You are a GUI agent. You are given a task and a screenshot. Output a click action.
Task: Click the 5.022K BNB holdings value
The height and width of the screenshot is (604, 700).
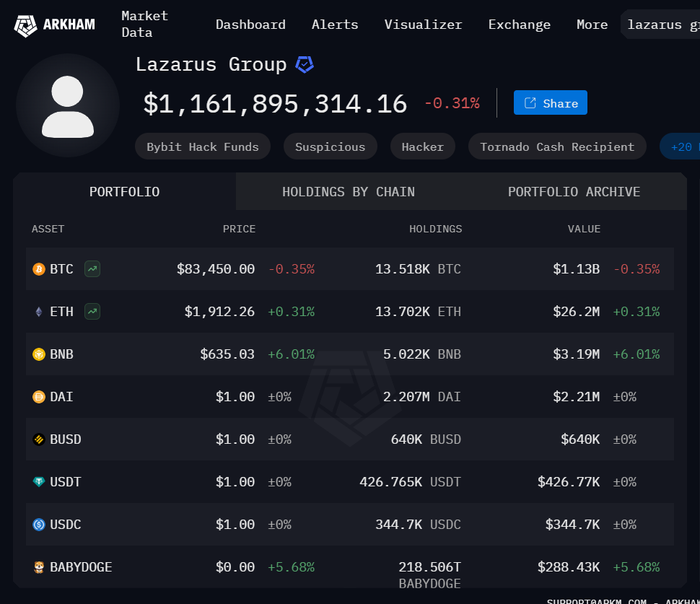coord(422,354)
